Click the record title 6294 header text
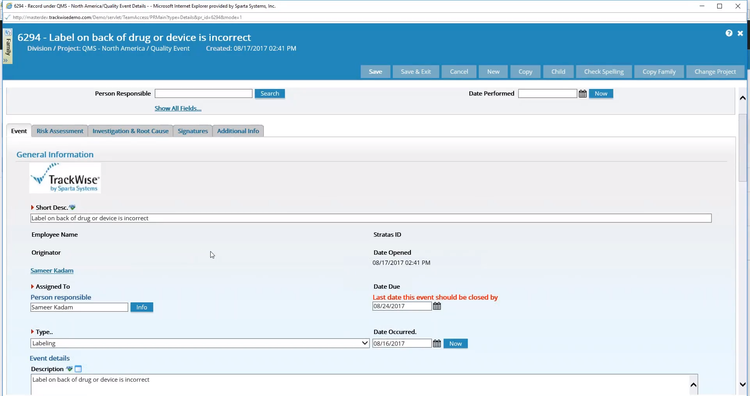The height and width of the screenshot is (396, 750). tap(134, 37)
